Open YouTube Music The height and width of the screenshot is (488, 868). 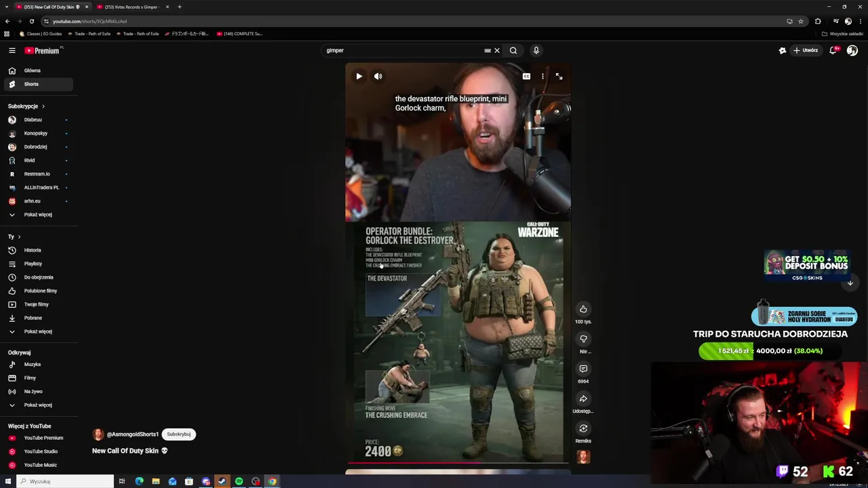(x=40, y=465)
